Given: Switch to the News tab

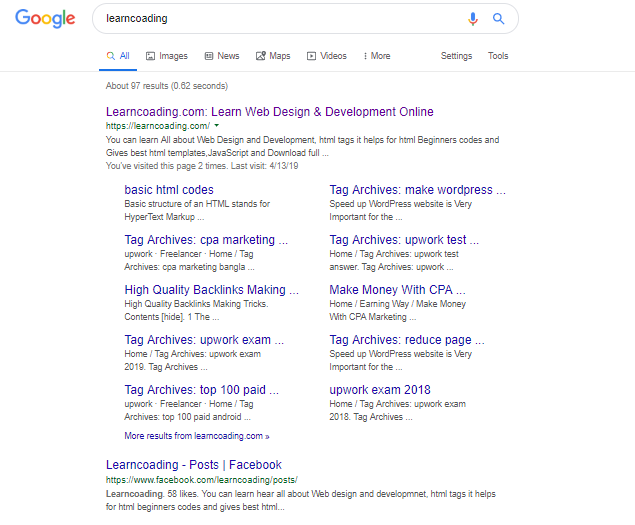Looking at the screenshot, I should pos(222,56).
